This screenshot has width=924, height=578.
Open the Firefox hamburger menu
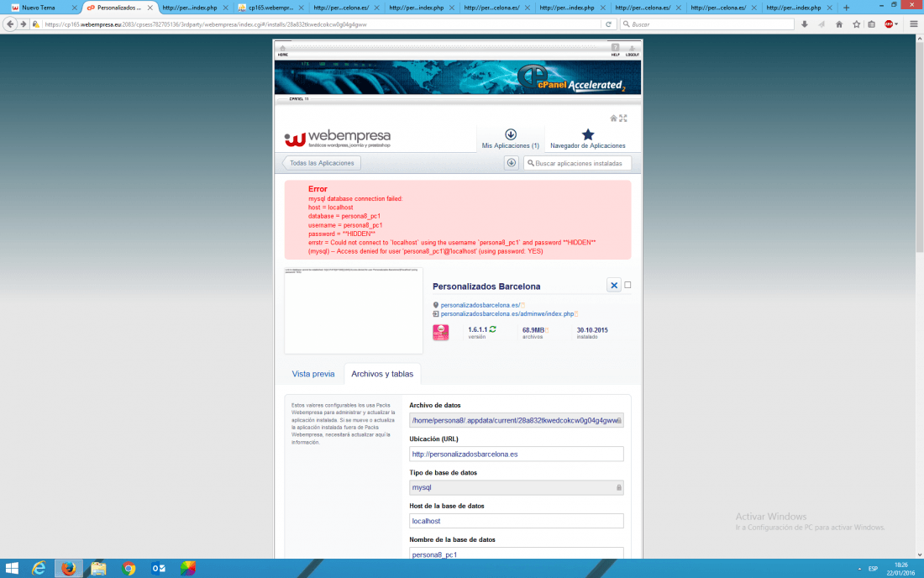(x=913, y=24)
